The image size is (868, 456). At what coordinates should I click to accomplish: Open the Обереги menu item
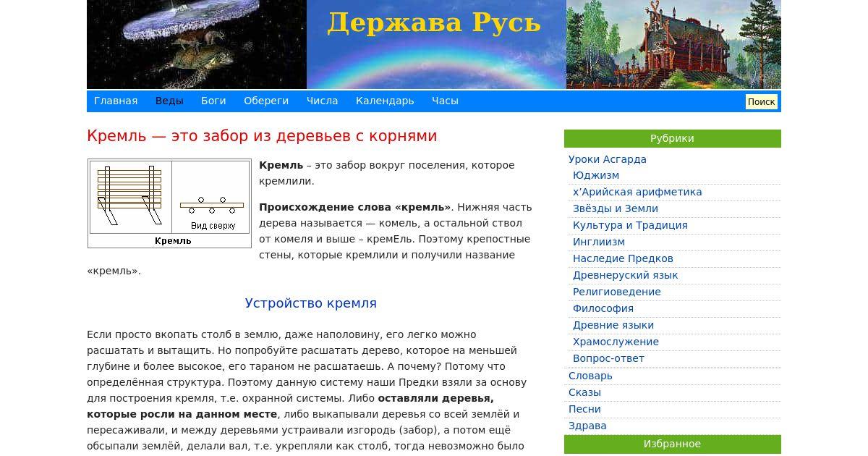pos(266,101)
